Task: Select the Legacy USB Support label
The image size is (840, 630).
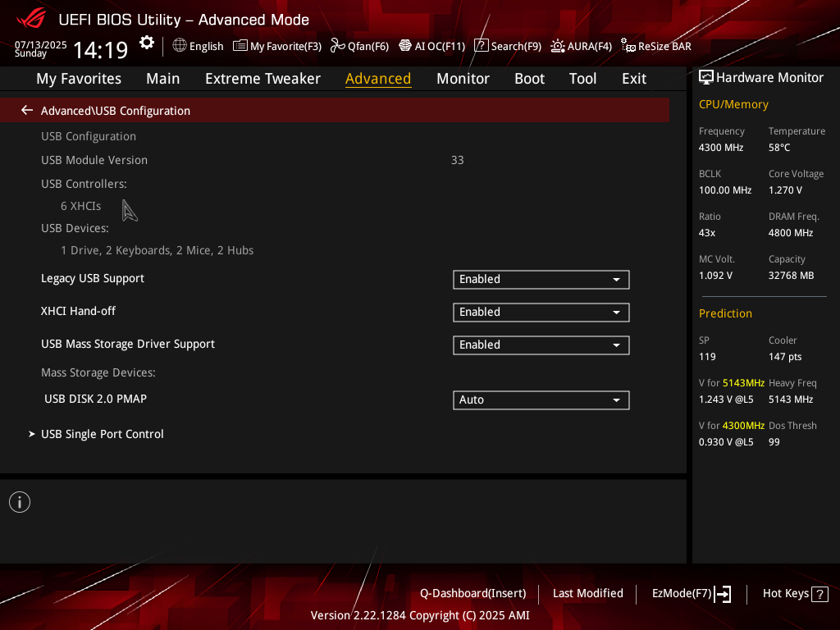Action: (x=93, y=279)
